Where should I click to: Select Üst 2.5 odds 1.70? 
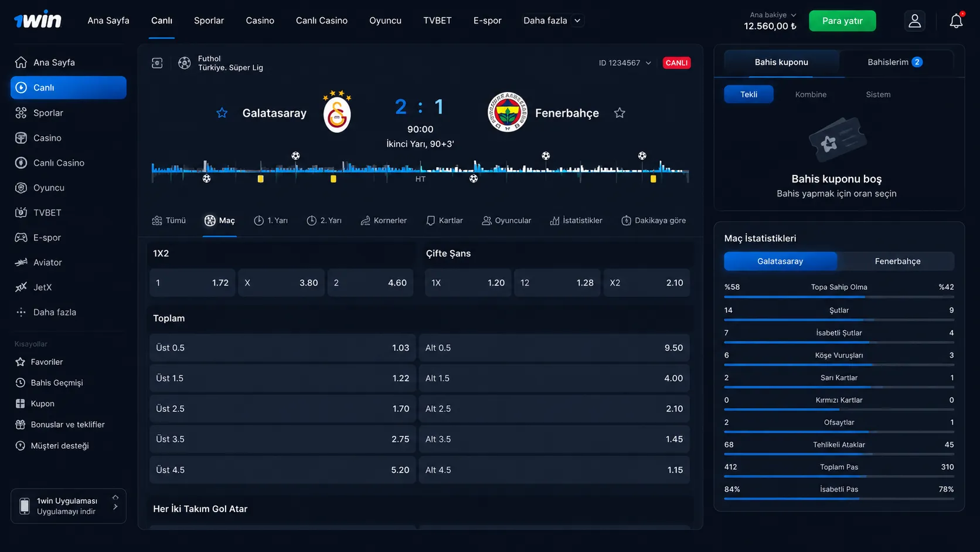pyautogui.click(x=283, y=409)
